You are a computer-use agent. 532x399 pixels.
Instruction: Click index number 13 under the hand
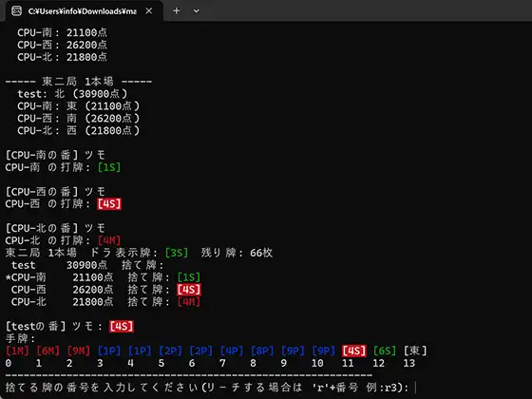(409, 363)
